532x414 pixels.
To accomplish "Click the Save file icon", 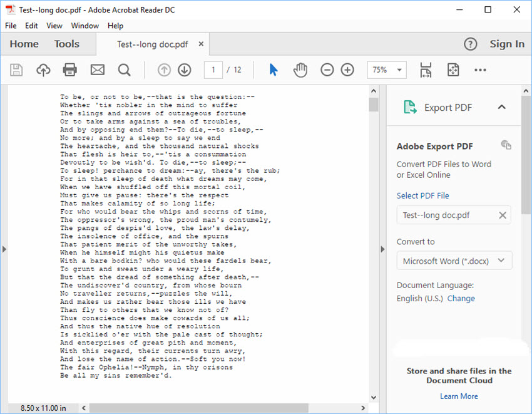I will pyautogui.click(x=16, y=70).
